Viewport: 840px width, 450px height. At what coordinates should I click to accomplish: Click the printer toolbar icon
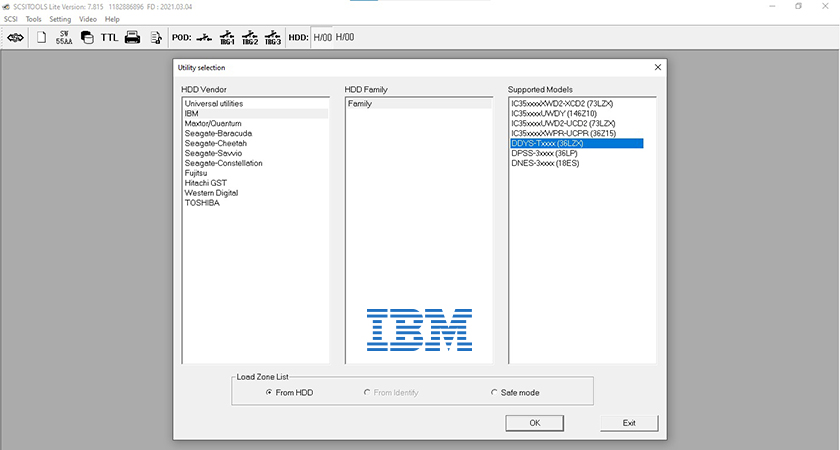(132, 38)
